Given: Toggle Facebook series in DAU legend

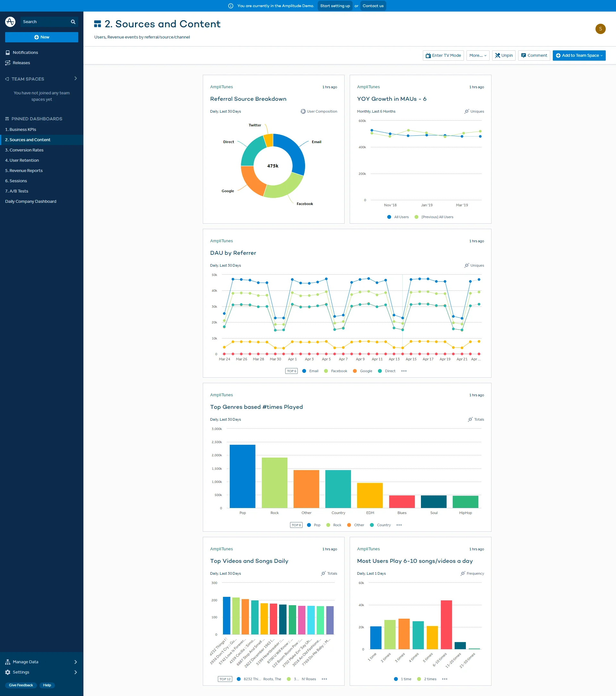Looking at the screenshot, I should (338, 371).
